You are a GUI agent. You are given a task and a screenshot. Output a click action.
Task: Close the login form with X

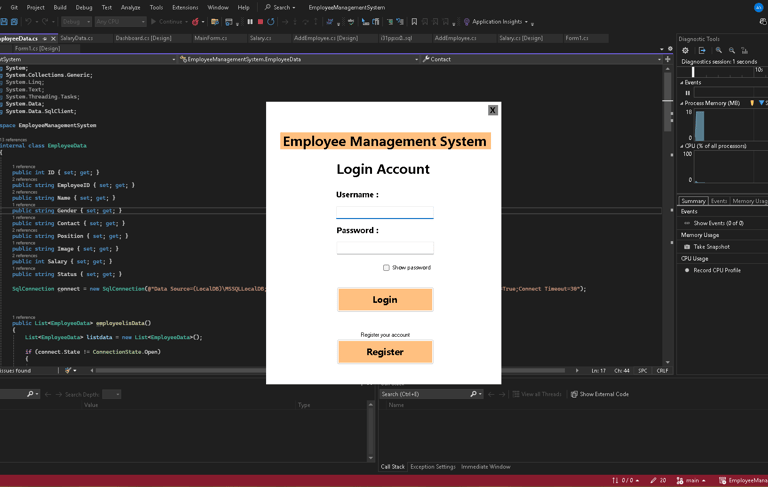point(492,110)
